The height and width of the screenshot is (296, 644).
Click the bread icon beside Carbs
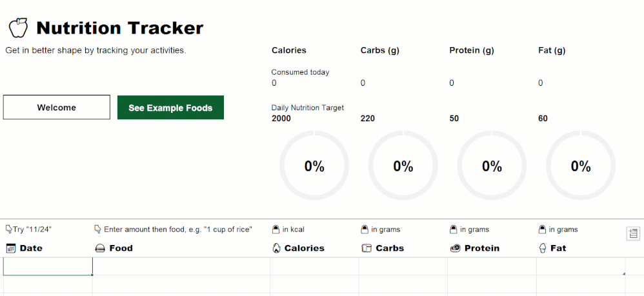[366, 248]
